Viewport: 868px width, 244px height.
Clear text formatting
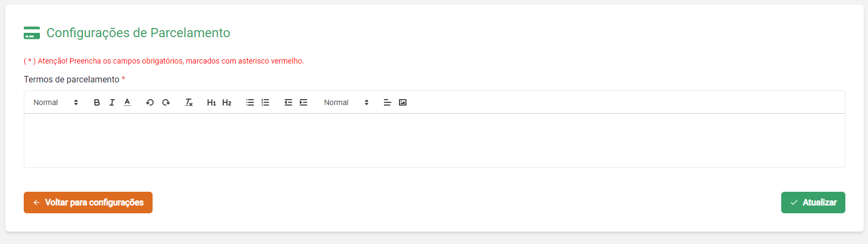pyautogui.click(x=189, y=102)
